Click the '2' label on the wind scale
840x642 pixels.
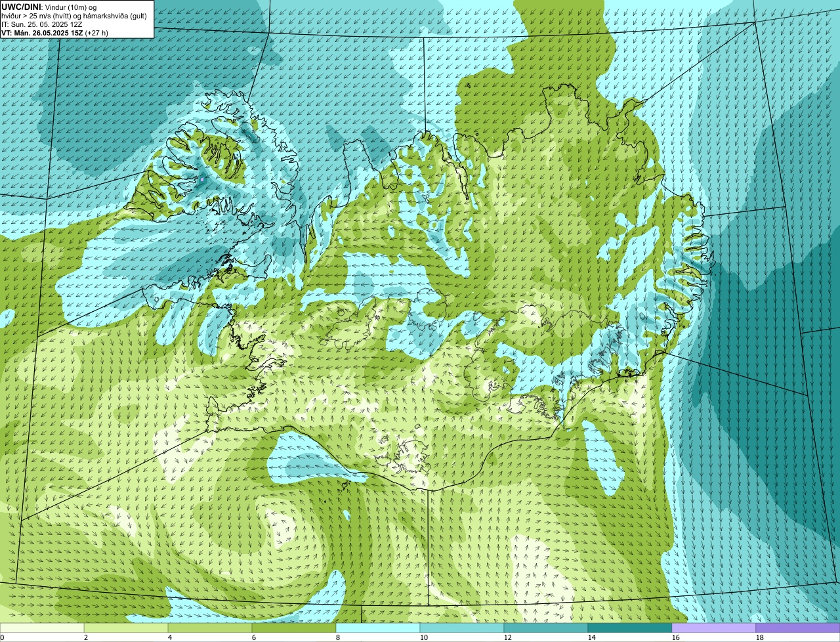tap(86, 637)
